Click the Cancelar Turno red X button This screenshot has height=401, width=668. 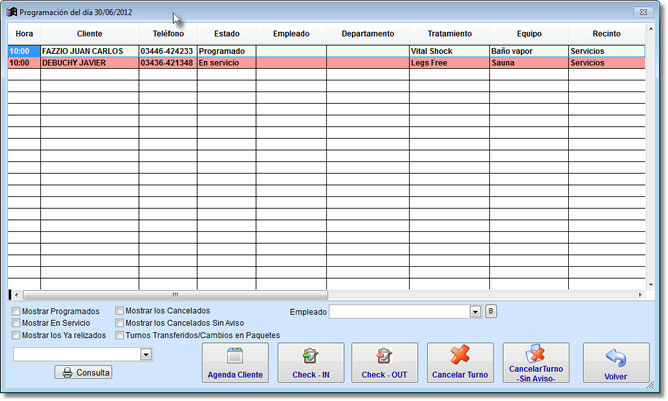(460, 362)
